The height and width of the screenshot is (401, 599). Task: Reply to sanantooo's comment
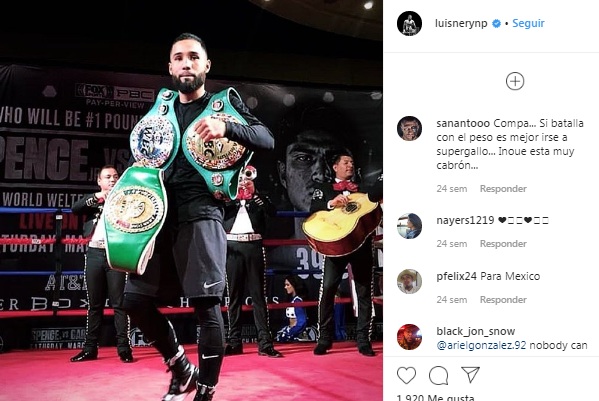tap(503, 189)
